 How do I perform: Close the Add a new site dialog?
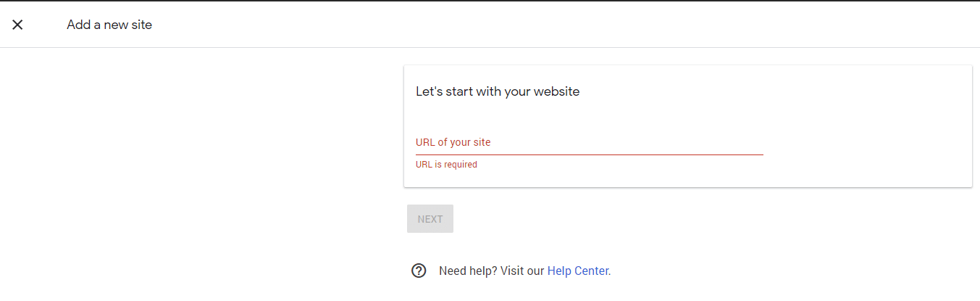tap(17, 25)
